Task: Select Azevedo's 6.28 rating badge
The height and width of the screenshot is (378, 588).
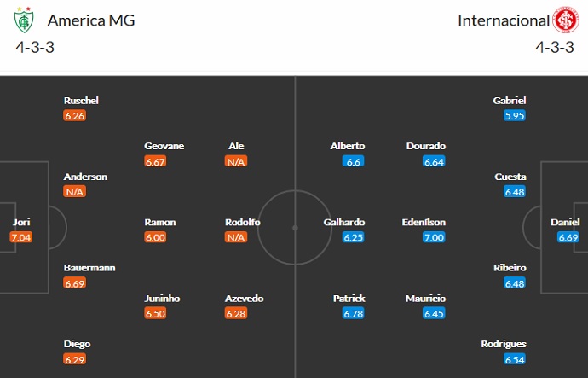Action: [x=236, y=313]
